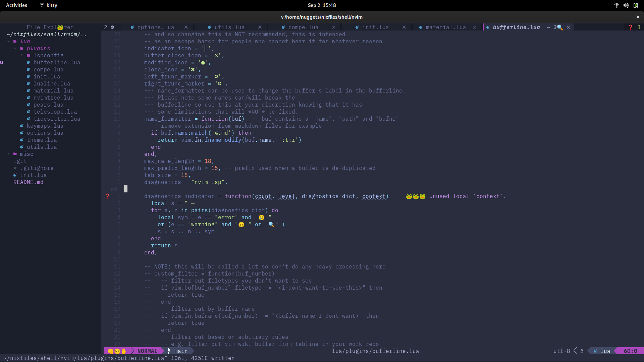
Task: Click the Lua icon beside compe.lua in tree
Action: (29, 69)
